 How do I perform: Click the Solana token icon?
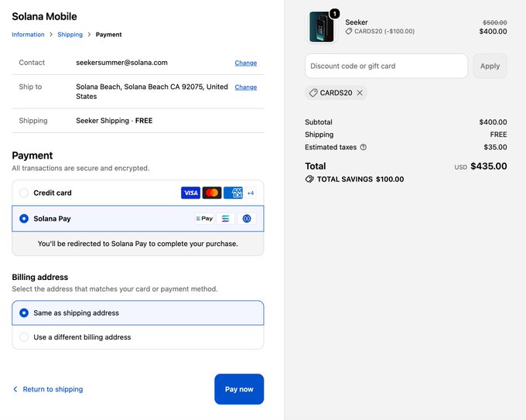[225, 219]
